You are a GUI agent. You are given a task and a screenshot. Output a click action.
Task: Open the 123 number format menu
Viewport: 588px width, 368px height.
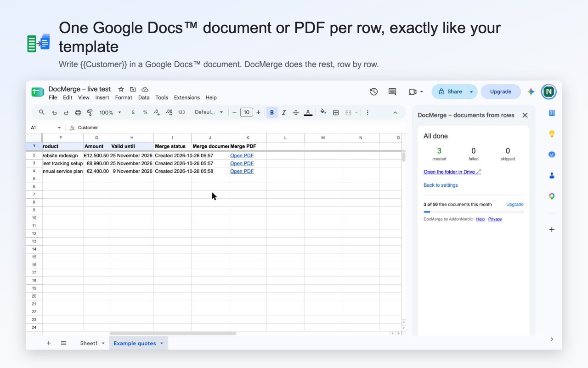click(181, 112)
